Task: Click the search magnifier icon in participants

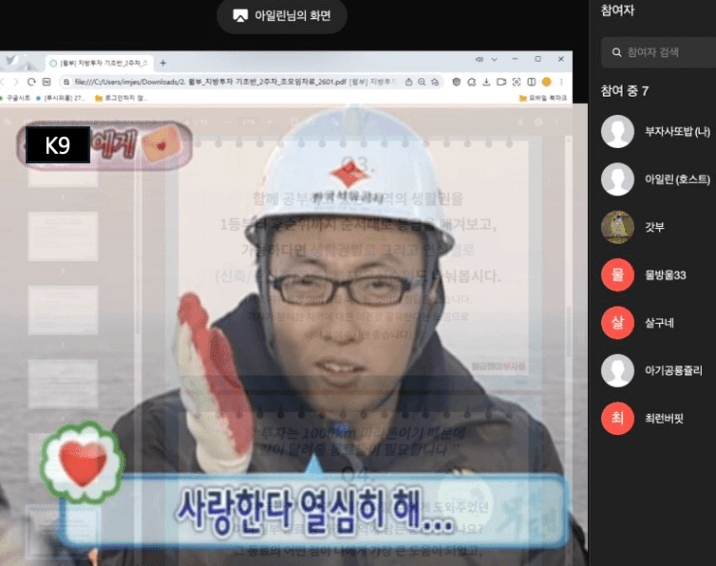Action: (616, 52)
